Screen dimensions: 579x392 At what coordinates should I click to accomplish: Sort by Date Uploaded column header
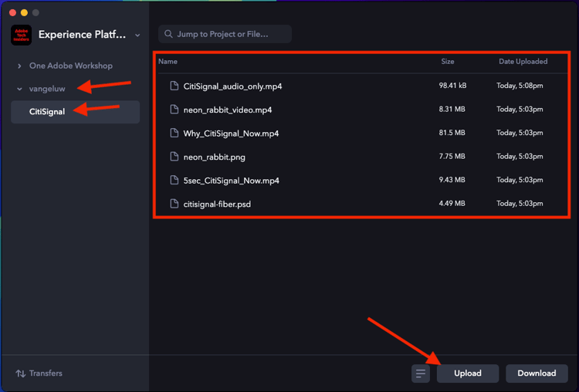(x=523, y=62)
